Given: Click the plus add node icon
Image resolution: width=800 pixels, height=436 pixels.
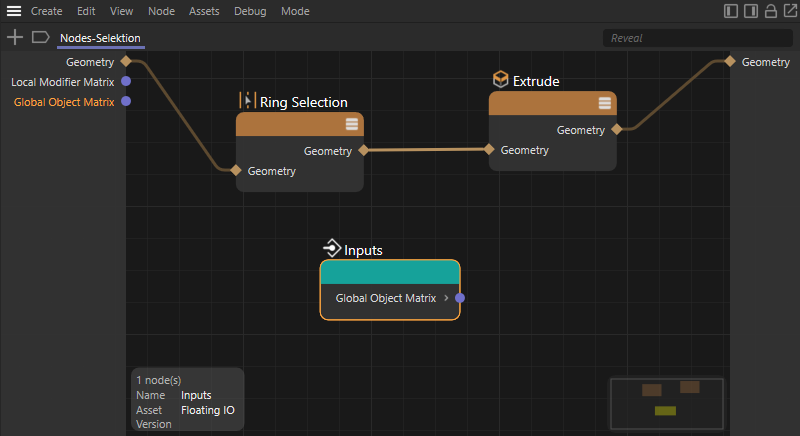Looking at the screenshot, I should click(15, 37).
